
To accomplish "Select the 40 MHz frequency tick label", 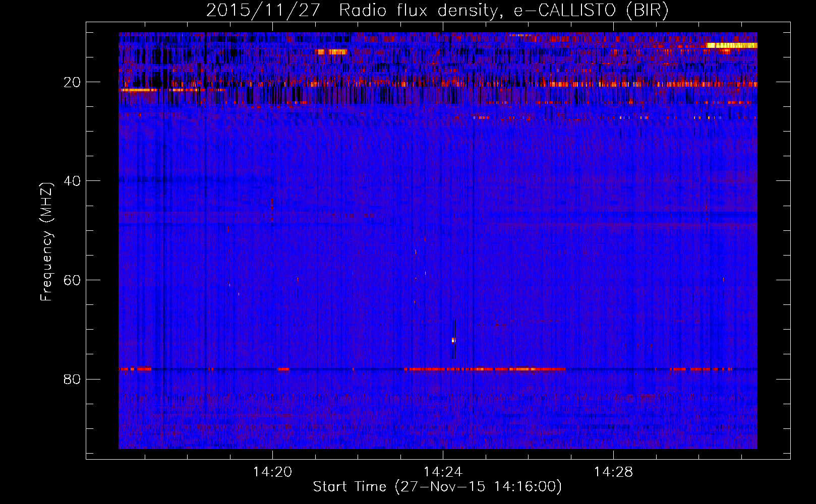I will coord(72,181).
